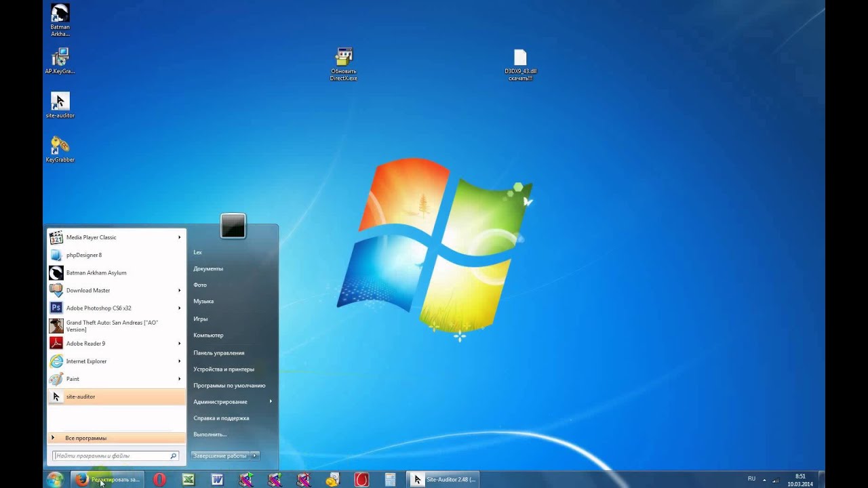
Task: Click the Завершение работы button
Action: 220,455
